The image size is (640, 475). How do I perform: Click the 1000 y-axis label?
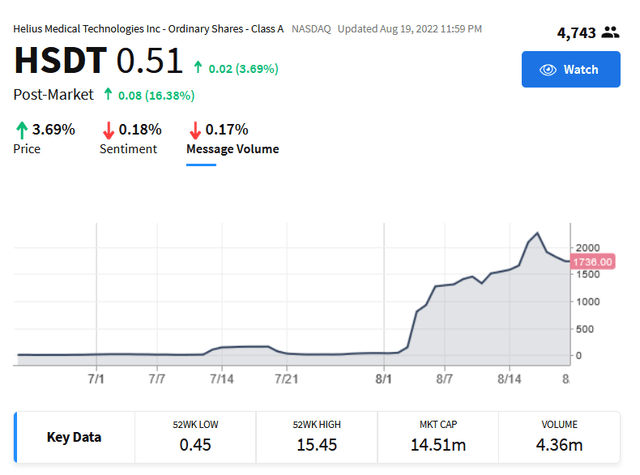[x=588, y=302]
